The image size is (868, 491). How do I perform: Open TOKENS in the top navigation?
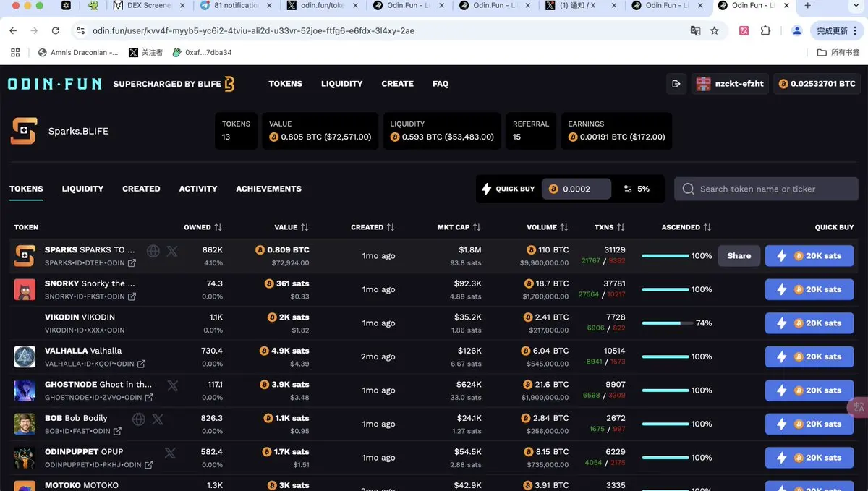click(x=286, y=84)
